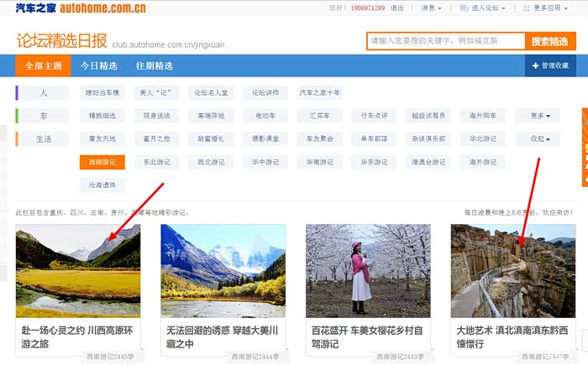
Task: Open the 美人“记” topic
Action: 156,93
